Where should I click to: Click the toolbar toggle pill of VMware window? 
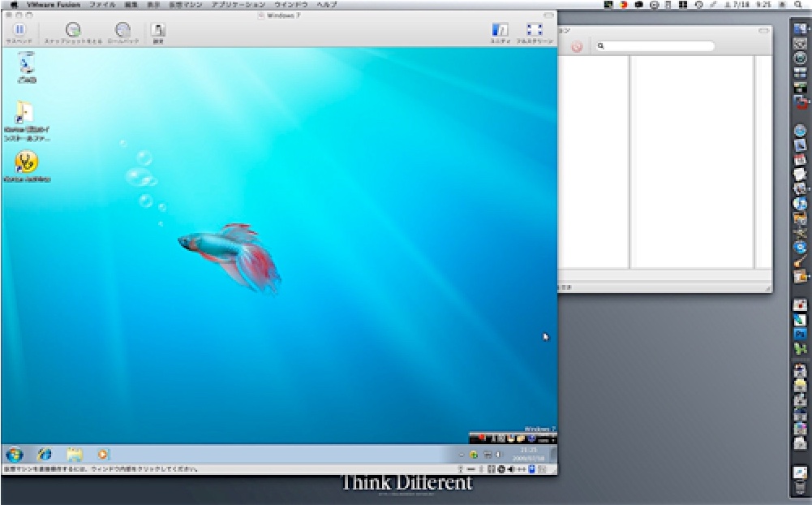(x=548, y=15)
